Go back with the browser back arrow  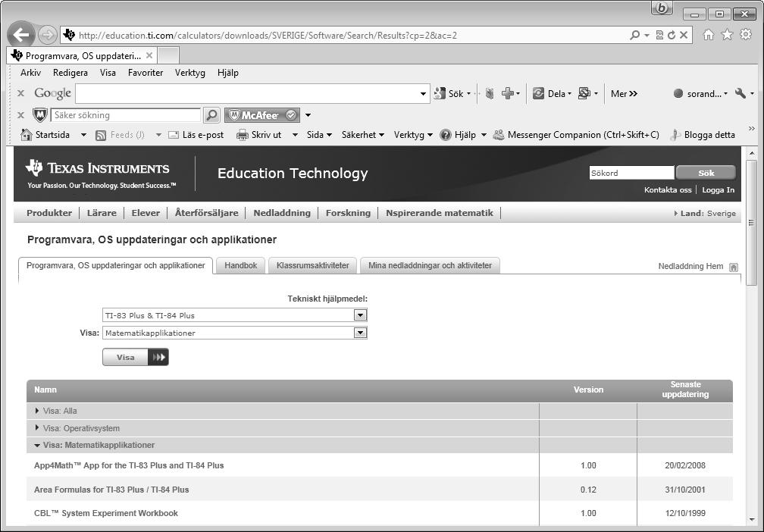(21, 35)
